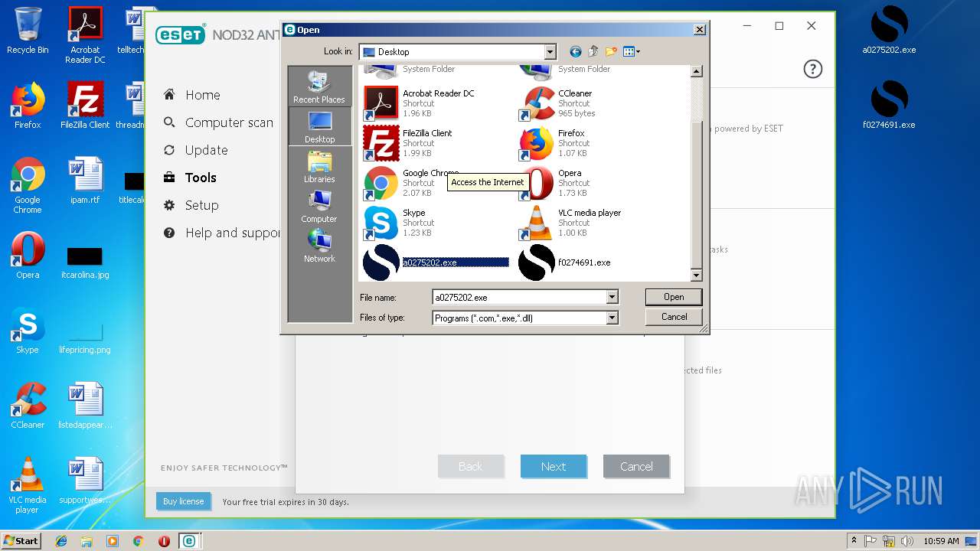The image size is (980, 551).
Task: Show hidden system tray icons
Action: pos(854,541)
